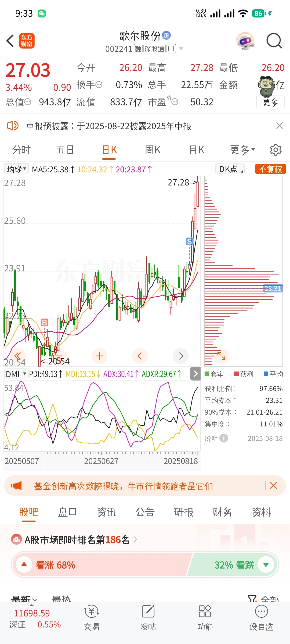Zoom in chart with plus button
290x644 pixels.
click(x=100, y=356)
